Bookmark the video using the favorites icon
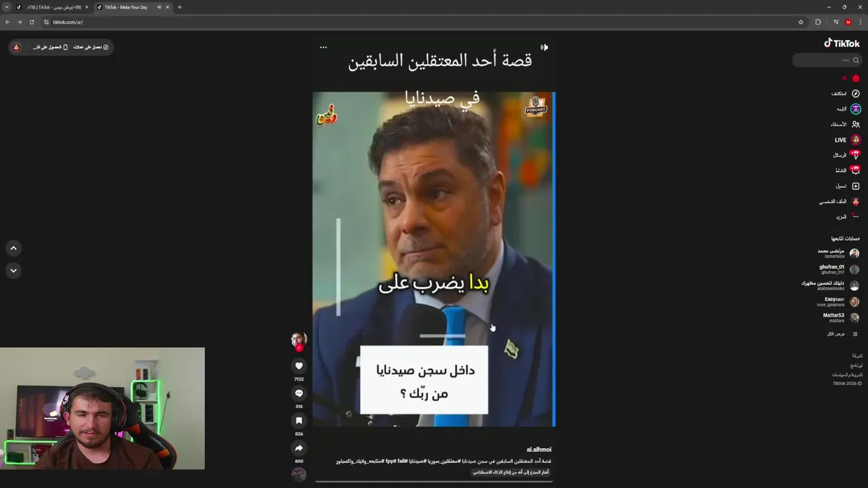Screen dimensions: 868x488 tap(298, 421)
